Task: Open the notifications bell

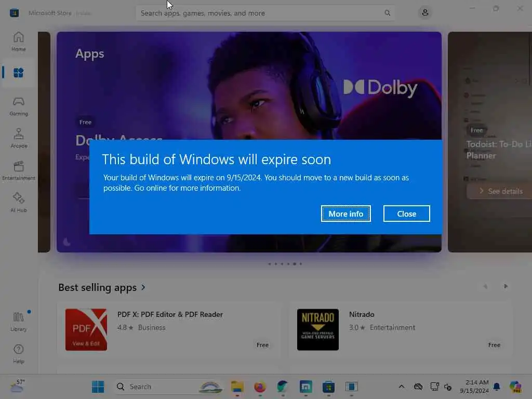Action: tap(497, 387)
